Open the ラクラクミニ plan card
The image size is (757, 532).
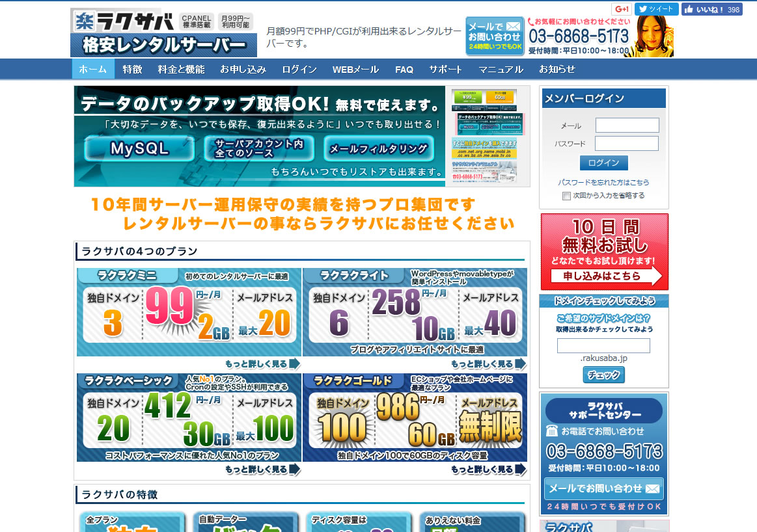coord(189,312)
